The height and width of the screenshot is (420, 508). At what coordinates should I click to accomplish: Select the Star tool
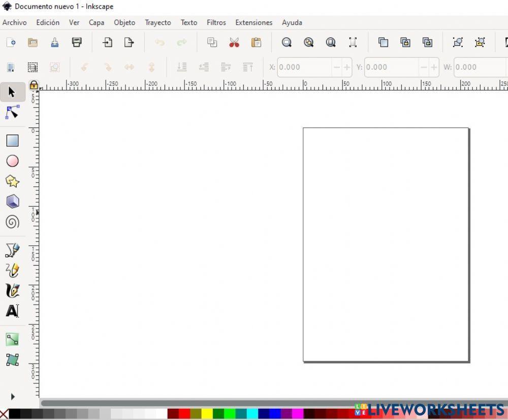click(x=12, y=181)
